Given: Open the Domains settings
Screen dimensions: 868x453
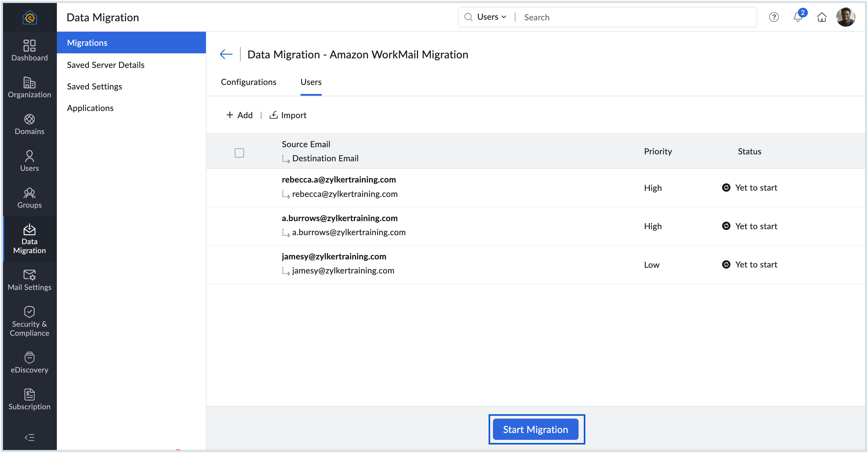Looking at the screenshot, I should [x=29, y=124].
